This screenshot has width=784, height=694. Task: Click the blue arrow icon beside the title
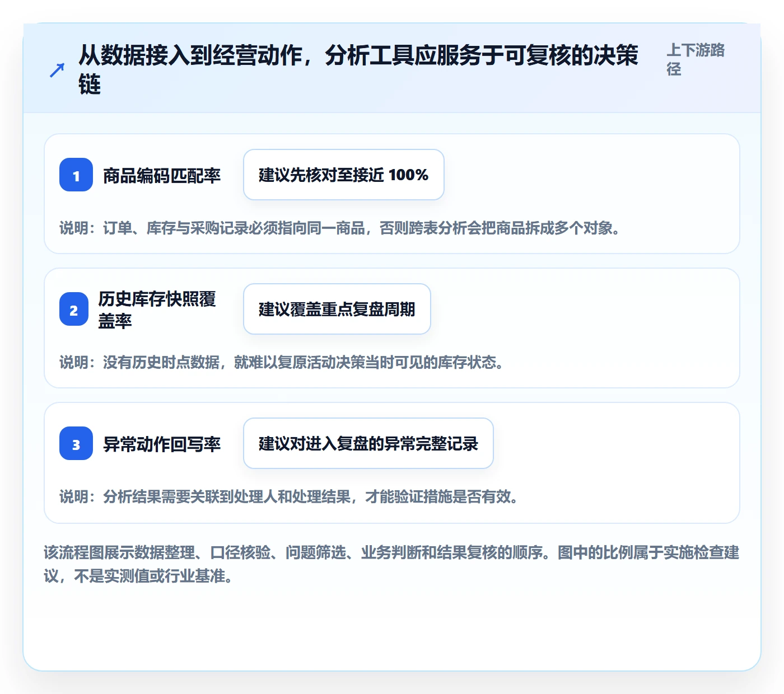click(x=57, y=71)
